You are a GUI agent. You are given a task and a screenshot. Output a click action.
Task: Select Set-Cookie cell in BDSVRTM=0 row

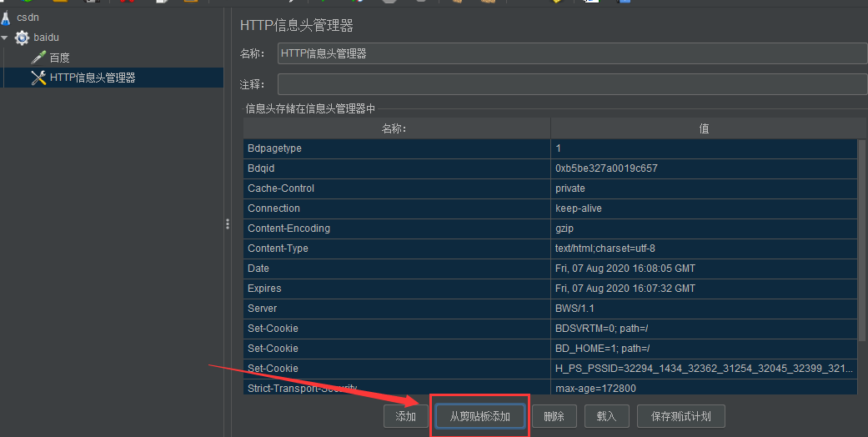[397, 329]
